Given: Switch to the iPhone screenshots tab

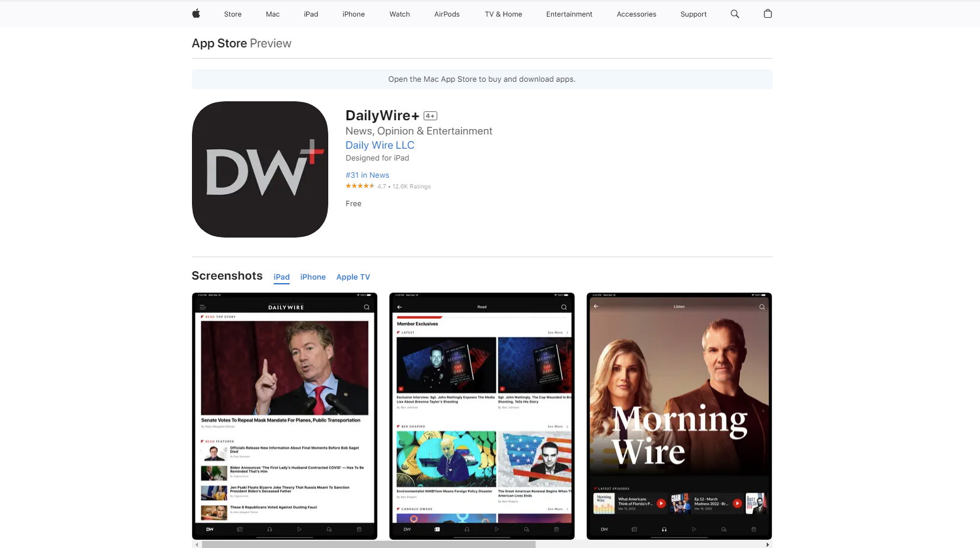Looking at the screenshot, I should tap(313, 277).
